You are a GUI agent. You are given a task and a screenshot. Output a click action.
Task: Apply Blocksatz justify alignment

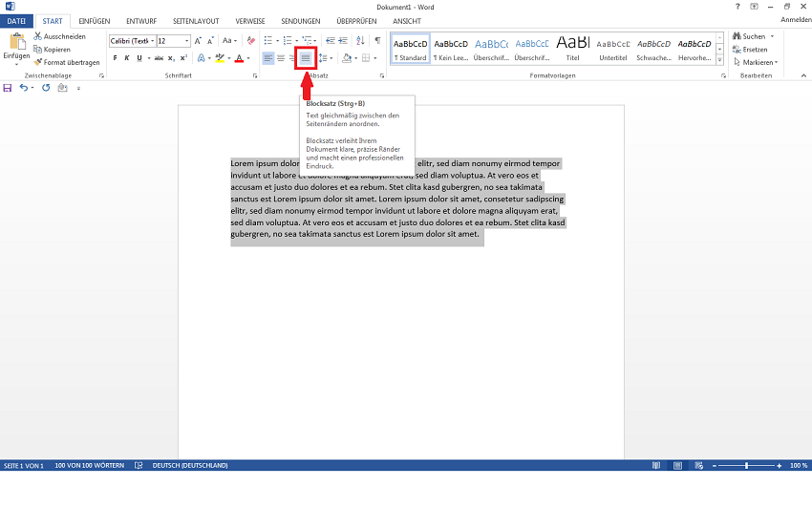point(306,58)
